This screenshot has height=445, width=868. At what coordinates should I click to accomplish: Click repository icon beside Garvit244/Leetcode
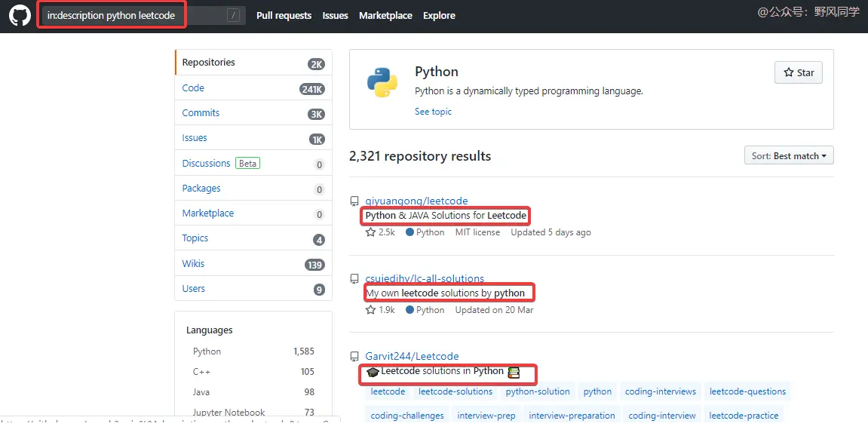click(x=354, y=357)
